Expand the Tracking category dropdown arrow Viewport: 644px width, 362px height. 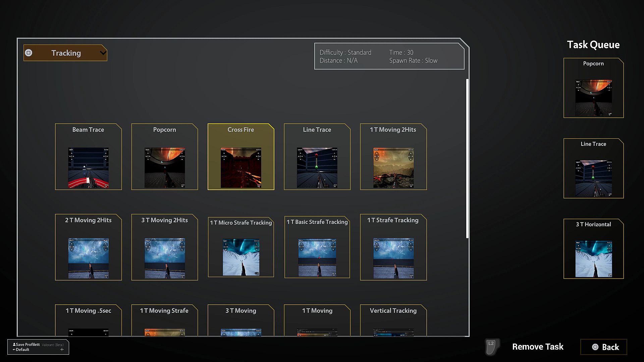click(x=103, y=53)
